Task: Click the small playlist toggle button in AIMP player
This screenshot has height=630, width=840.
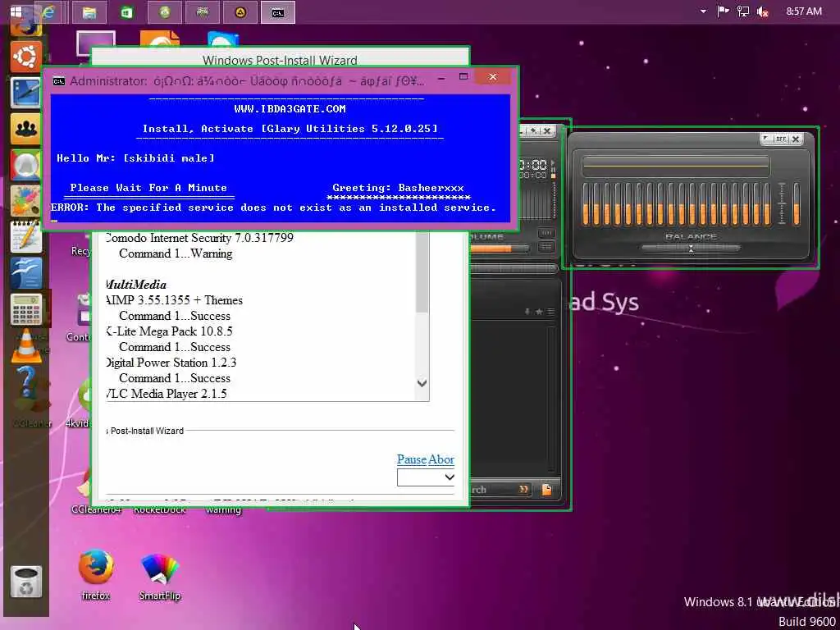Action: click(x=546, y=247)
